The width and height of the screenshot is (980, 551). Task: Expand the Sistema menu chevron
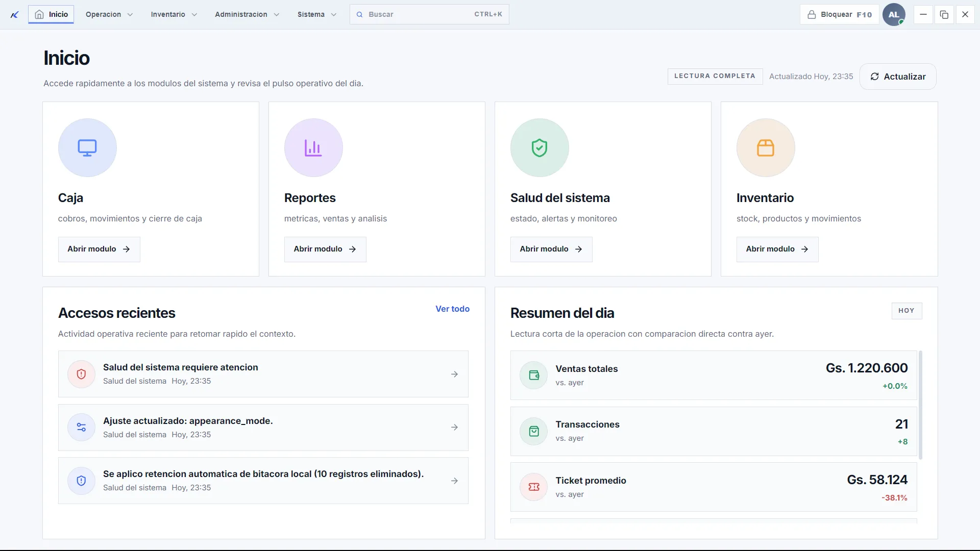point(333,15)
